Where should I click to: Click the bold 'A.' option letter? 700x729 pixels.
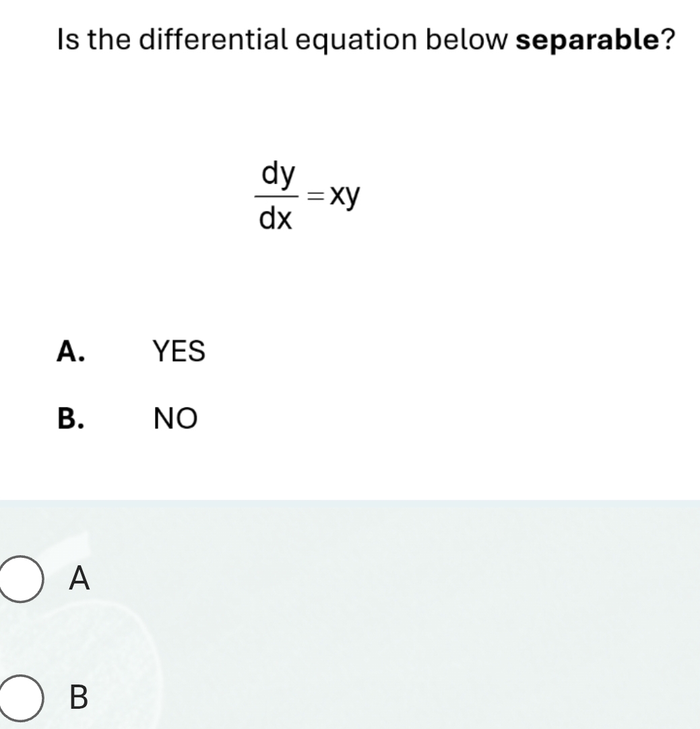pyautogui.click(x=71, y=351)
